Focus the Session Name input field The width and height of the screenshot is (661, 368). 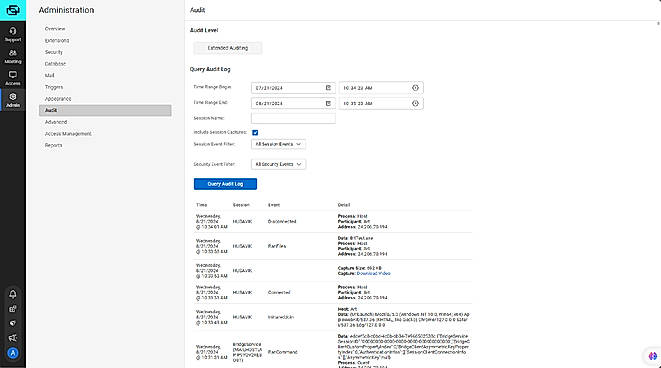[x=293, y=118]
